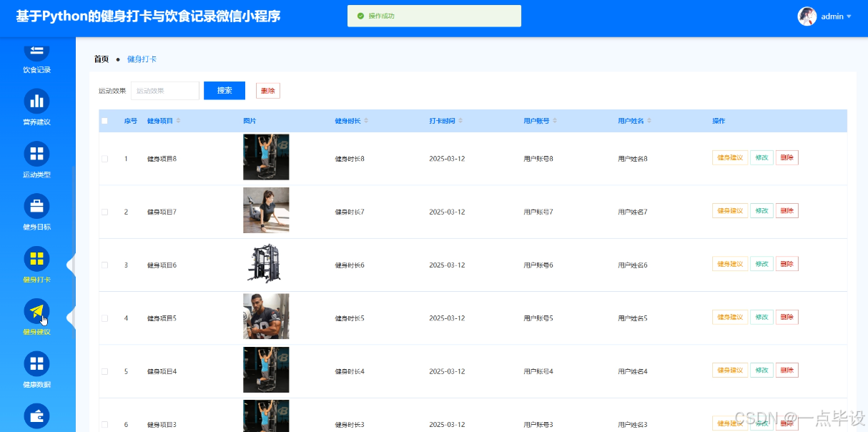This screenshot has width=868, height=432.
Task: Click 删除 for 健身项目6 row
Action: tap(787, 264)
